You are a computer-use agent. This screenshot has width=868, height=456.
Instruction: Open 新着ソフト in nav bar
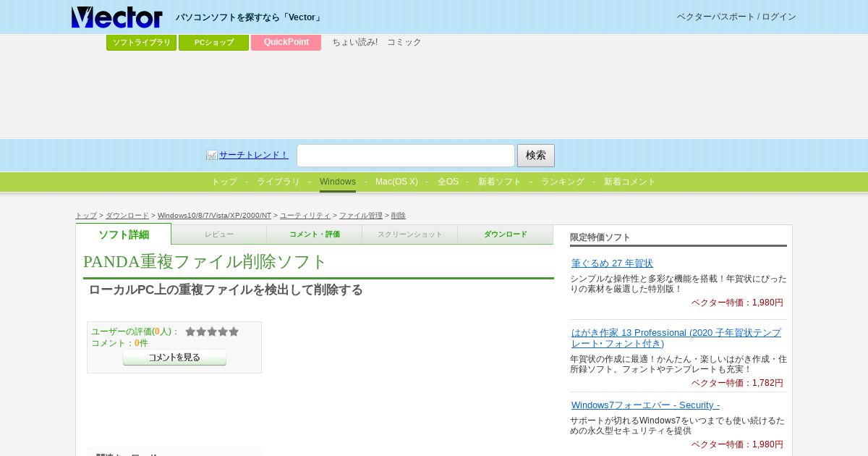click(x=500, y=182)
